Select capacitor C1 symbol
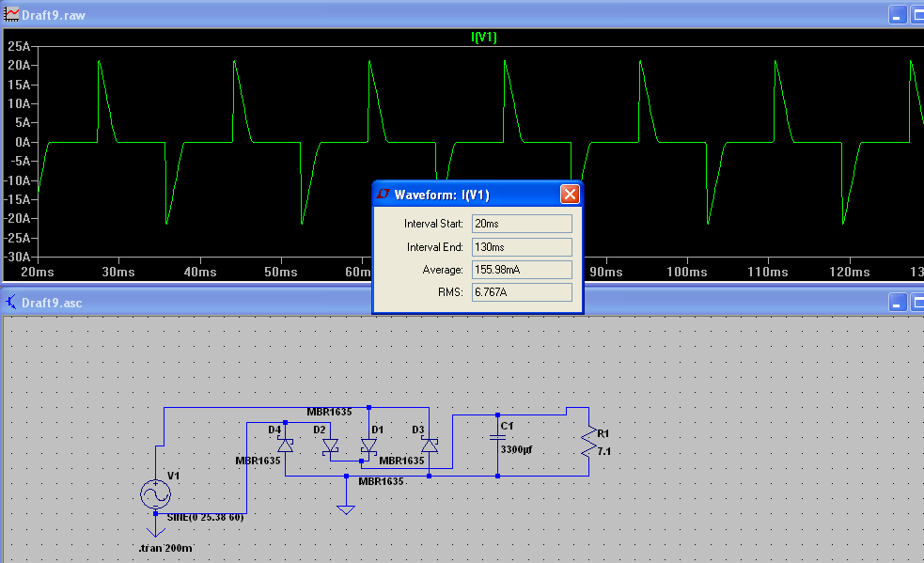924x563 pixels. click(x=498, y=438)
